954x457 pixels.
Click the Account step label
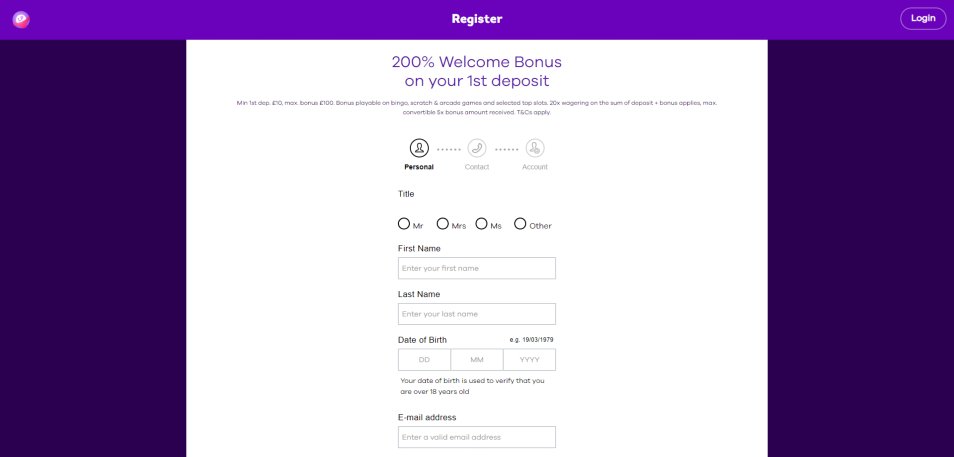535,167
